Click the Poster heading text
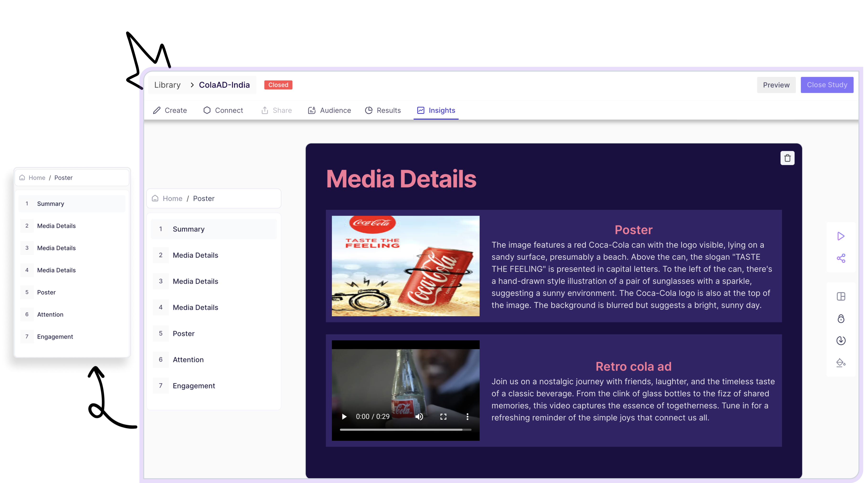This screenshot has width=868, height=483. tap(634, 230)
